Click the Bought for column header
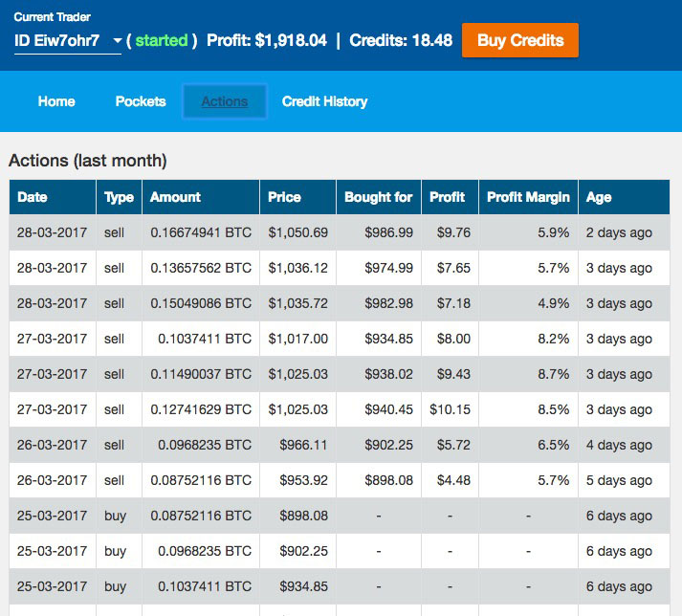 379,197
